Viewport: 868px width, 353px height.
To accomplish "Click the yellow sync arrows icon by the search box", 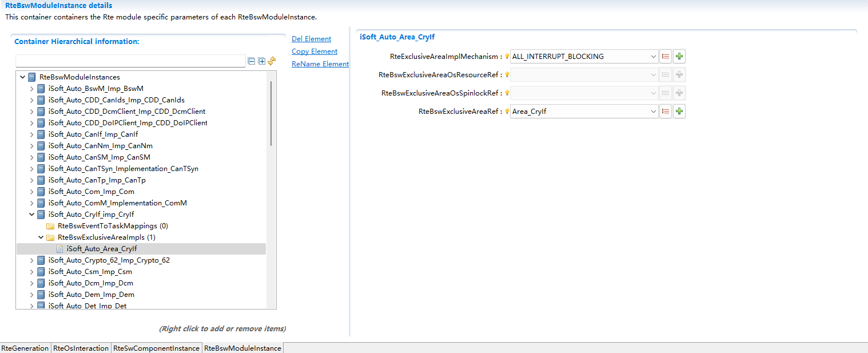I will 272,61.
